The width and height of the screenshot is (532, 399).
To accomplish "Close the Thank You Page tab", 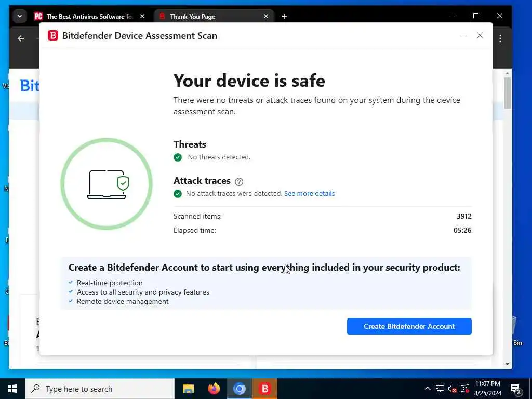I will 266,16.
